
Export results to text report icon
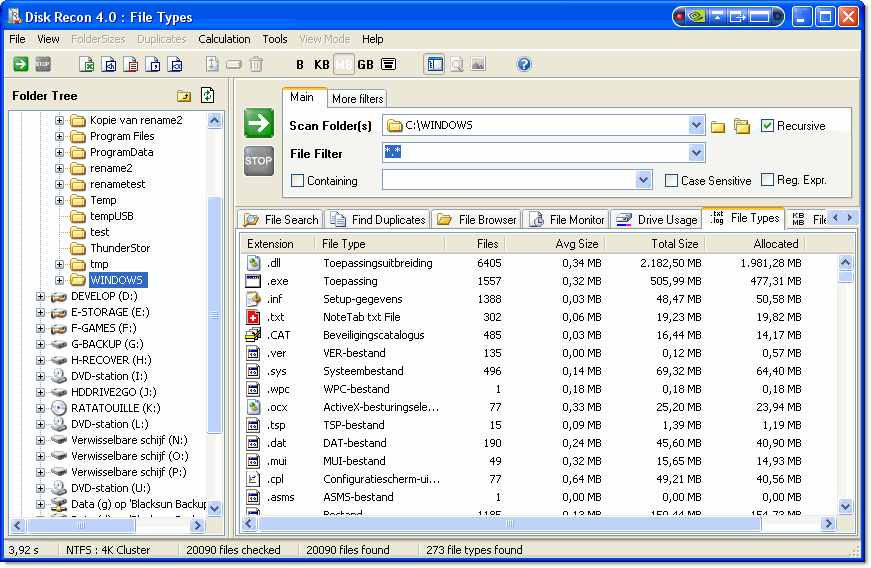coord(131,64)
